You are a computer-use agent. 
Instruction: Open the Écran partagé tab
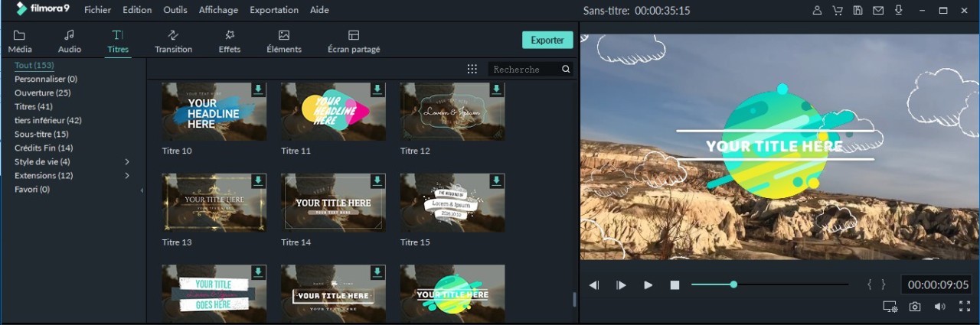click(x=354, y=41)
